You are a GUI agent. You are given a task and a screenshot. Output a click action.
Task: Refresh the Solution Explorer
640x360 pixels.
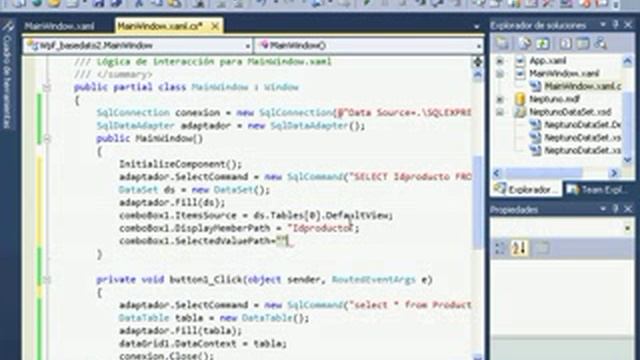coord(542,43)
